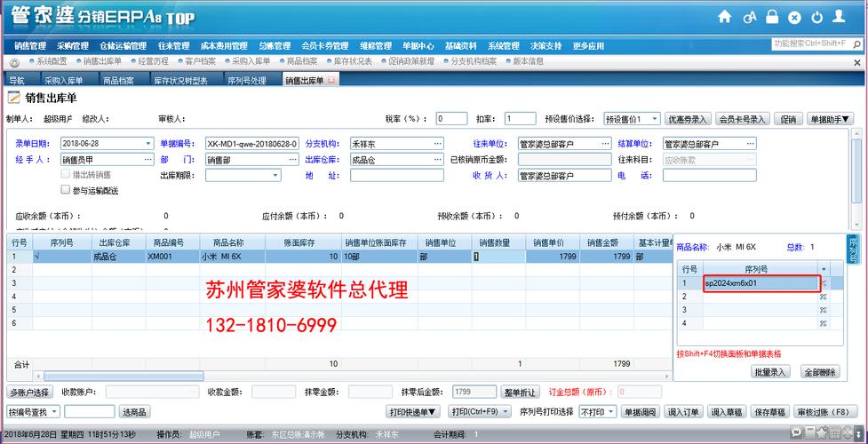
Task: Click the 优惠券录入 button
Action: coord(688,118)
